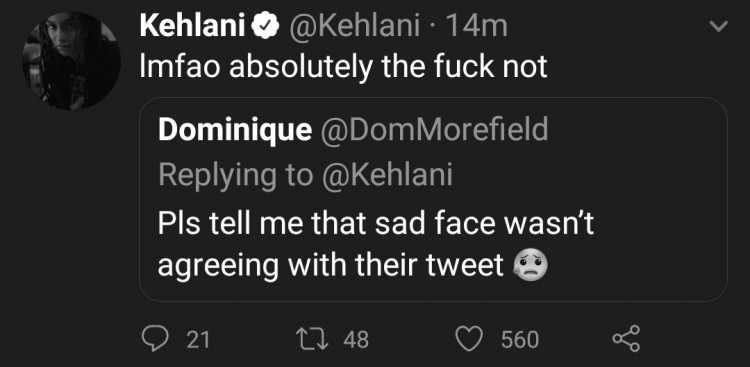750x367 pixels.
Task: Open the share icon on the tweet
Action: (x=626, y=339)
